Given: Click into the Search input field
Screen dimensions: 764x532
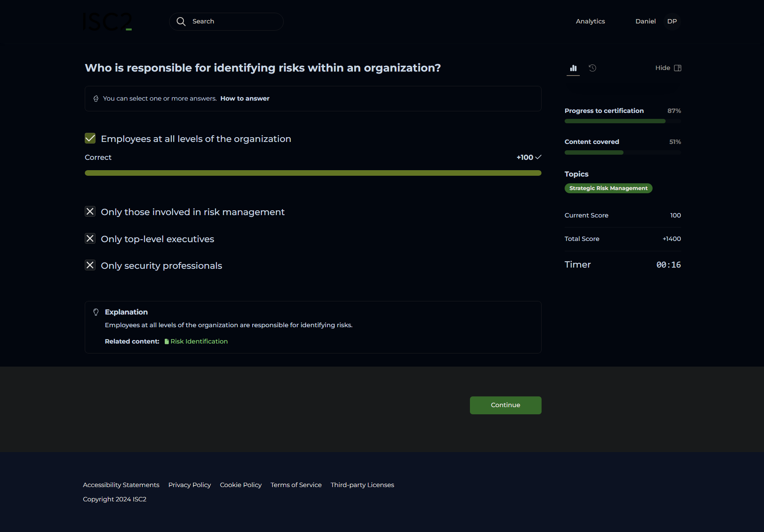Looking at the screenshot, I should pyautogui.click(x=235, y=21).
